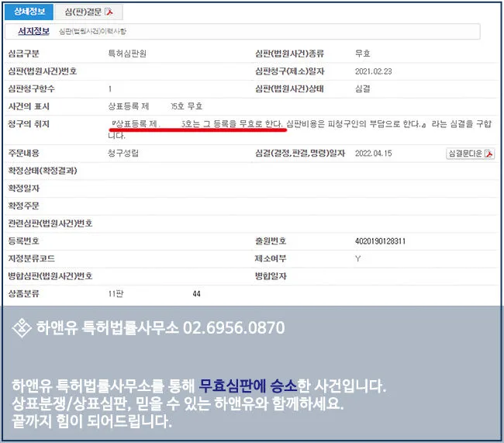504x443 pixels.
Task: Click the 출원번호 label
Action: (x=271, y=241)
